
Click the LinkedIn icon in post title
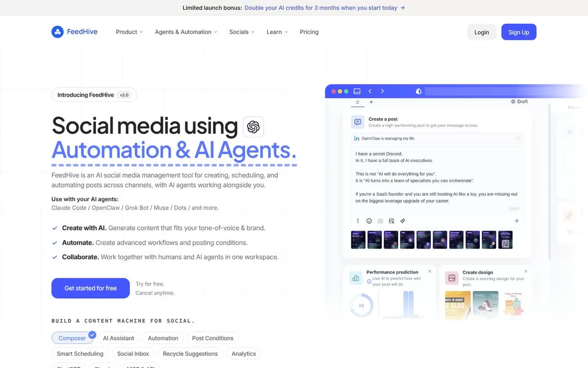click(357, 138)
